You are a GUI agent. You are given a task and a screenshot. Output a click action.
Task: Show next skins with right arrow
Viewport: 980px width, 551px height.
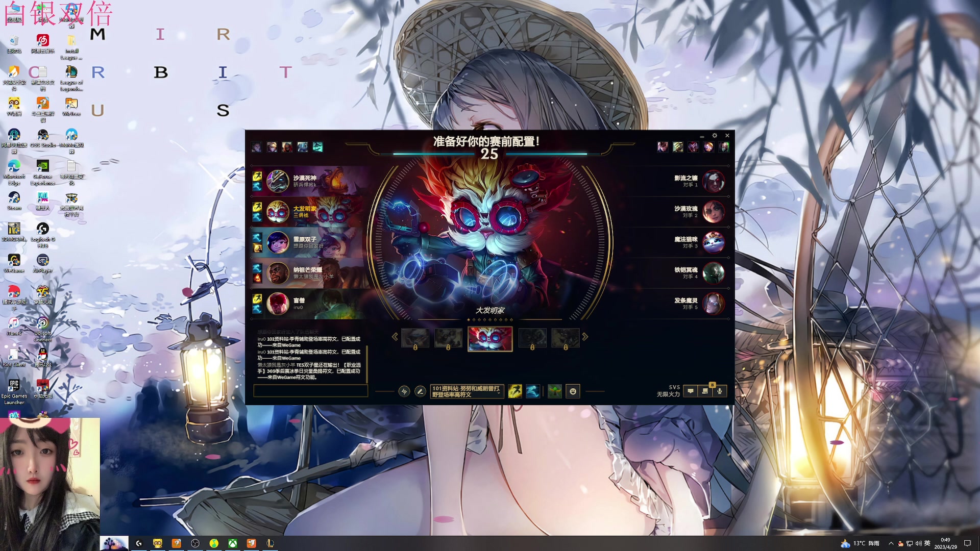pyautogui.click(x=585, y=337)
